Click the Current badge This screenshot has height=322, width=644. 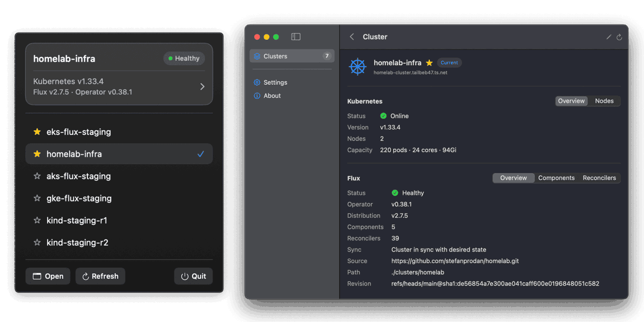(449, 63)
